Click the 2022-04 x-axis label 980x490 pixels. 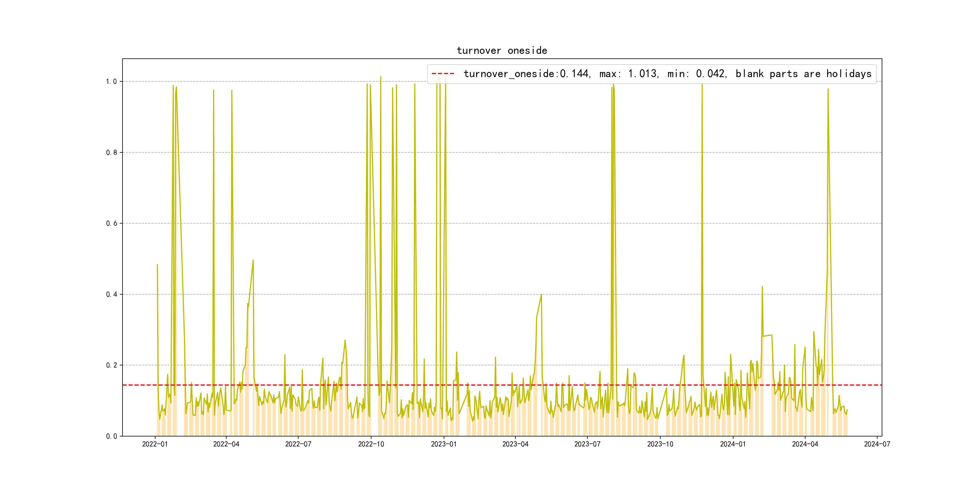click(226, 444)
